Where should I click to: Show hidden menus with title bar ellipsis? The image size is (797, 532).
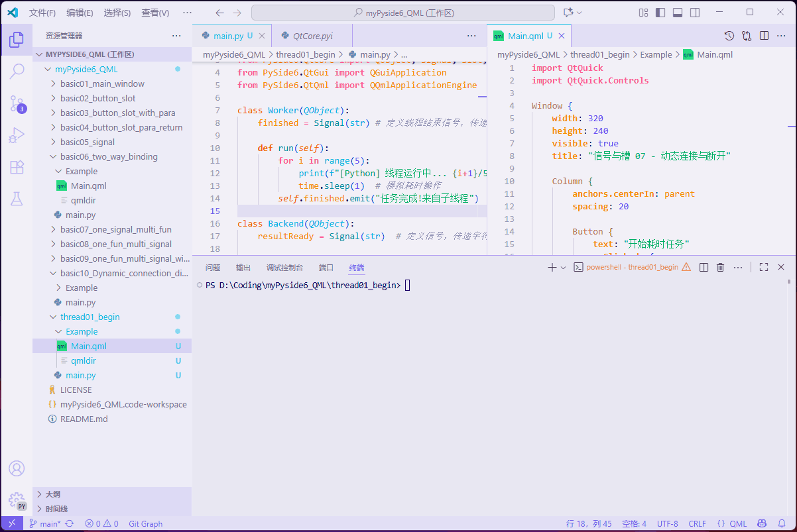click(187, 13)
